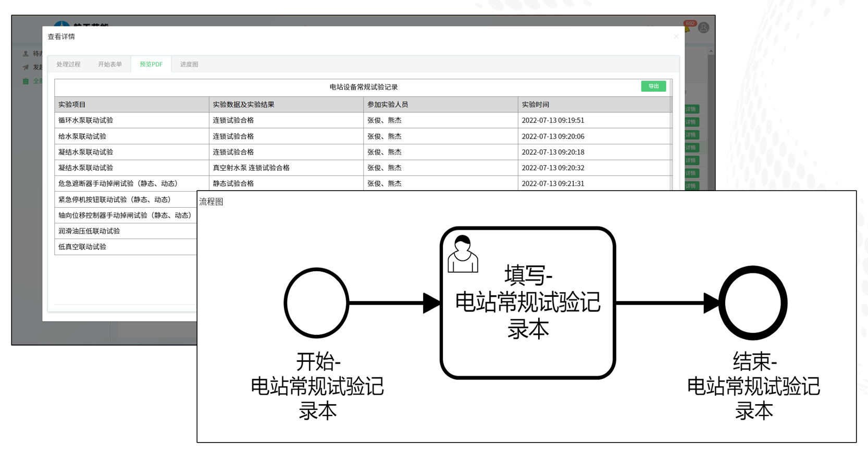Show the 进度图 tab

(x=189, y=65)
